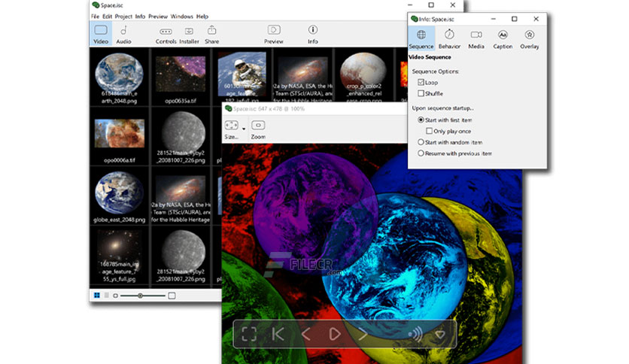Expand the Size dropdown arrow
The height and width of the screenshot is (364, 629).
(x=244, y=129)
